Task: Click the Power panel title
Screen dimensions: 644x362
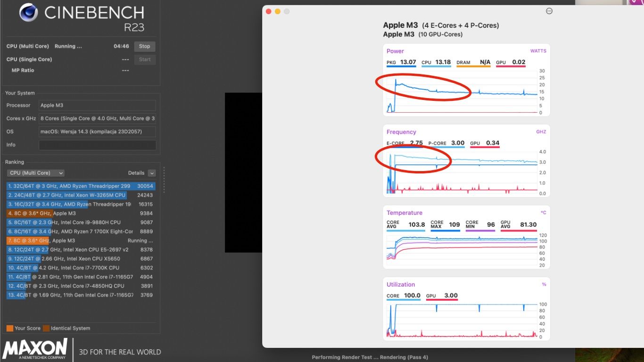Action: coord(395,51)
